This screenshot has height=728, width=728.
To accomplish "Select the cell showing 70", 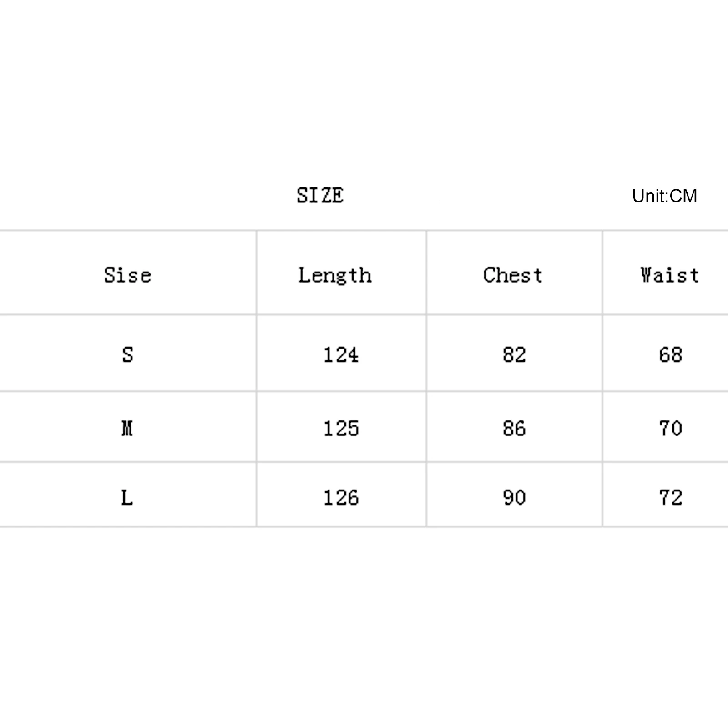I will tap(670, 428).
